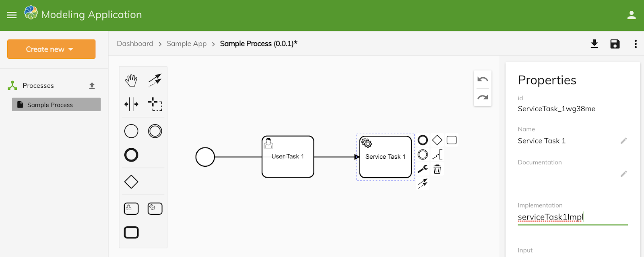Click the Modeling Application logo

coord(31,13)
